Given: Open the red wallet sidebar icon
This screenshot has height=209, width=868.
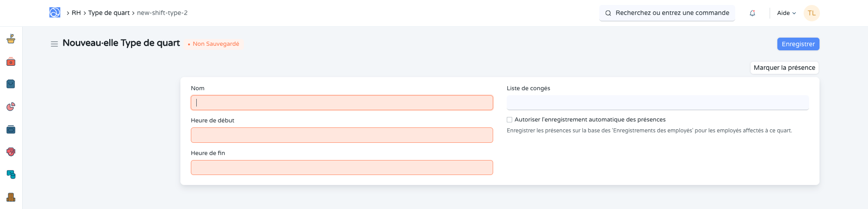Looking at the screenshot, I should pos(11,62).
